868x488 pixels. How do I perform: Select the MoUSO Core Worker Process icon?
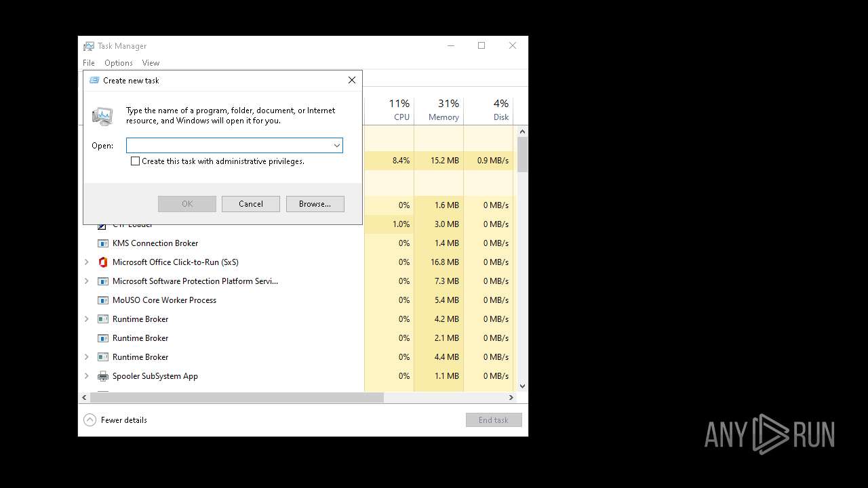coord(102,300)
